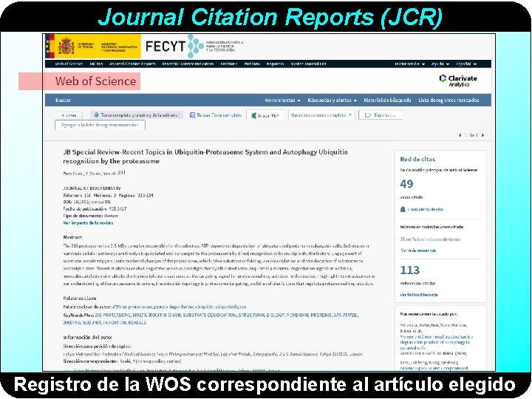Screen dimensions: 532x399
Task: Click author keyword ubiquitin ligase
Action: point(231,307)
